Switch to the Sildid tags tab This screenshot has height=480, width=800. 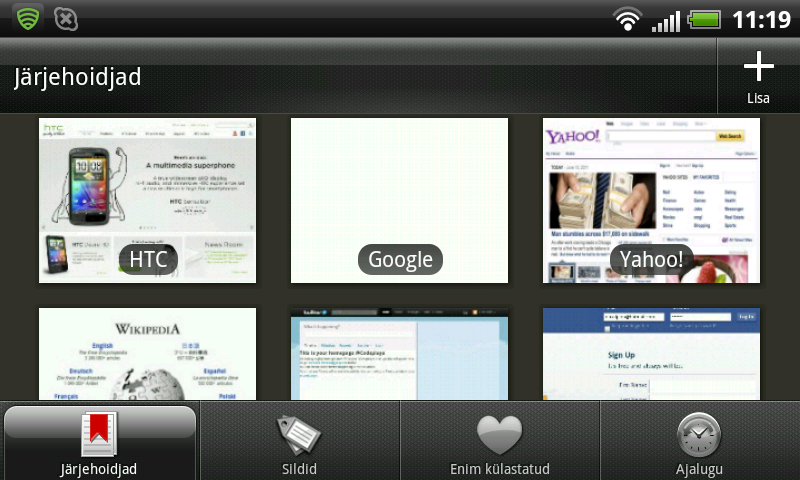pos(299,442)
